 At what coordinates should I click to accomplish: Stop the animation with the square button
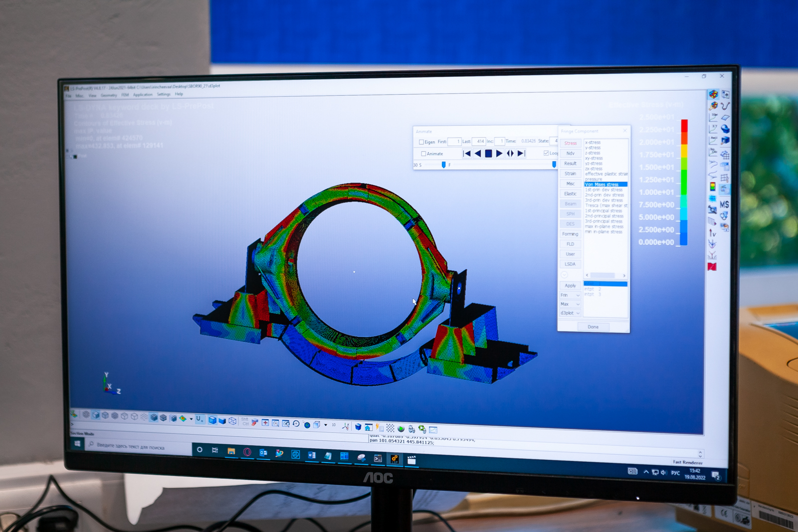click(x=489, y=154)
